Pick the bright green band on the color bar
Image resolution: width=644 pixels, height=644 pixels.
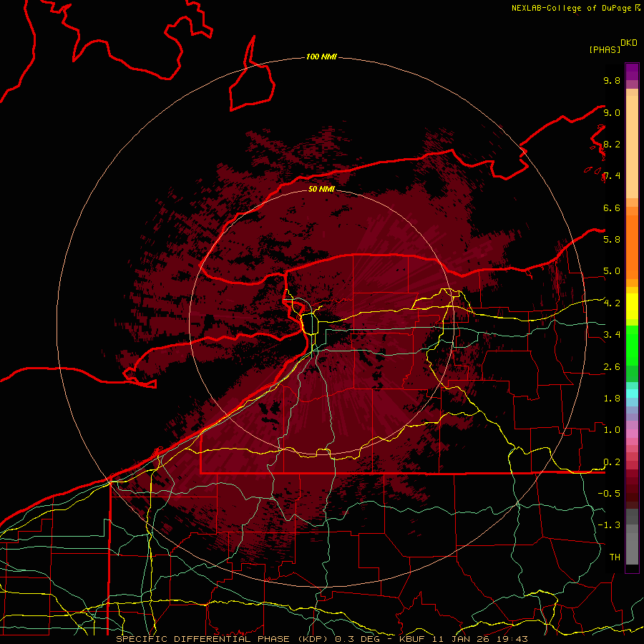632,345
